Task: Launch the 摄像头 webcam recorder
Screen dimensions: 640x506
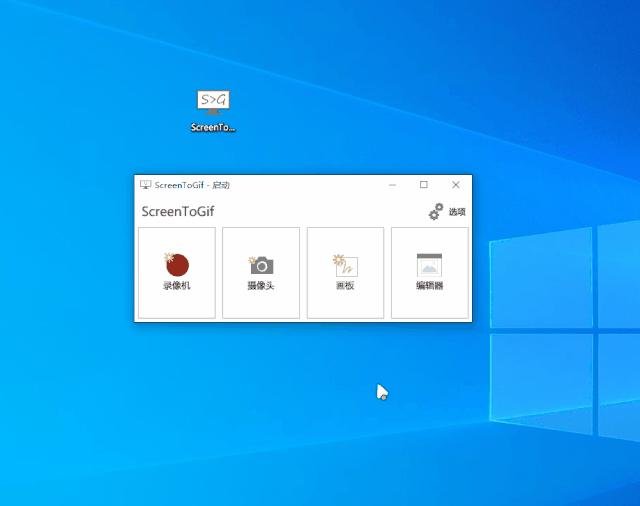Action: pyautogui.click(x=261, y=273)
